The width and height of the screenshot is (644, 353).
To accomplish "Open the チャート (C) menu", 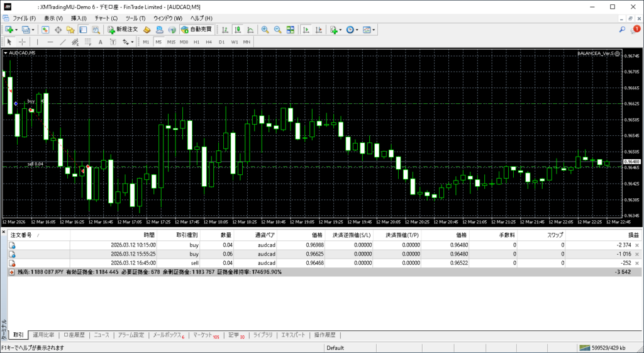I will (106, 18).
